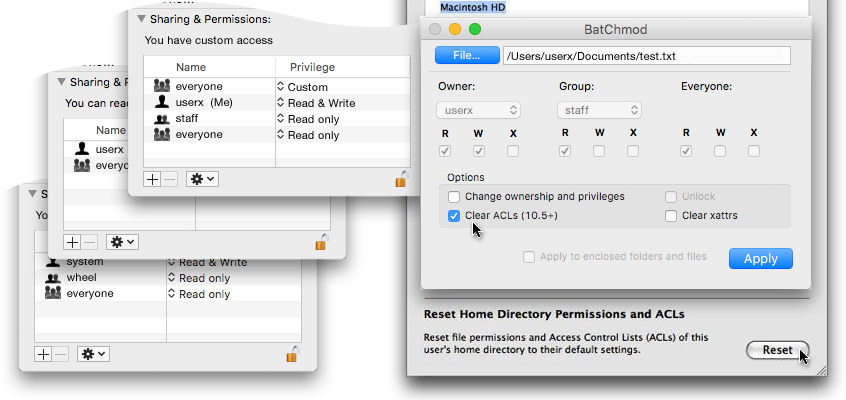Click the person icon next to userx (Me)

(161, 102)
